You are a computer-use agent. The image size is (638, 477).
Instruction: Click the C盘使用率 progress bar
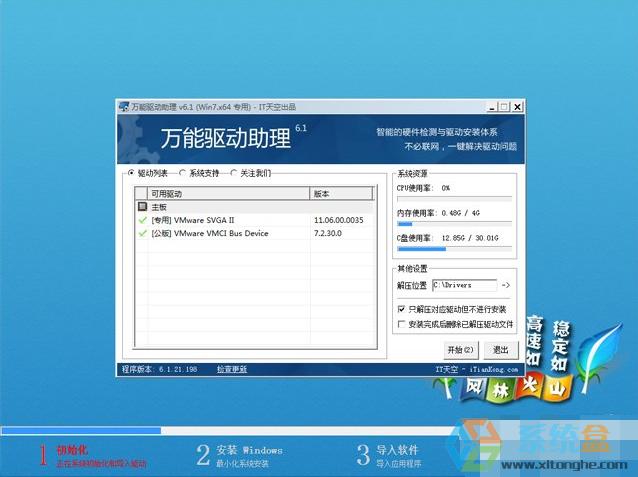454,249
